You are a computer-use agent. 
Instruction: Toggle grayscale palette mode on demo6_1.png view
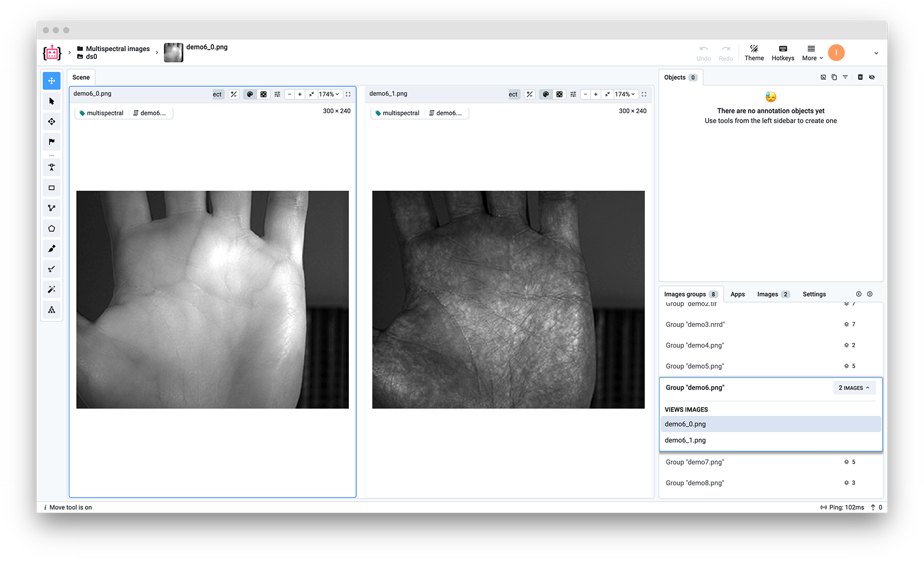[545, 94]
